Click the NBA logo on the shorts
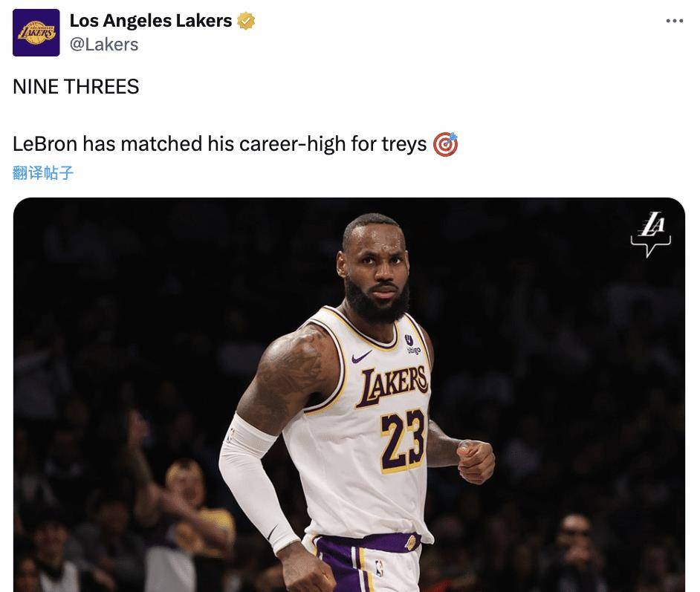This screenshot has width=700, height=592. (x=380, y=568)
